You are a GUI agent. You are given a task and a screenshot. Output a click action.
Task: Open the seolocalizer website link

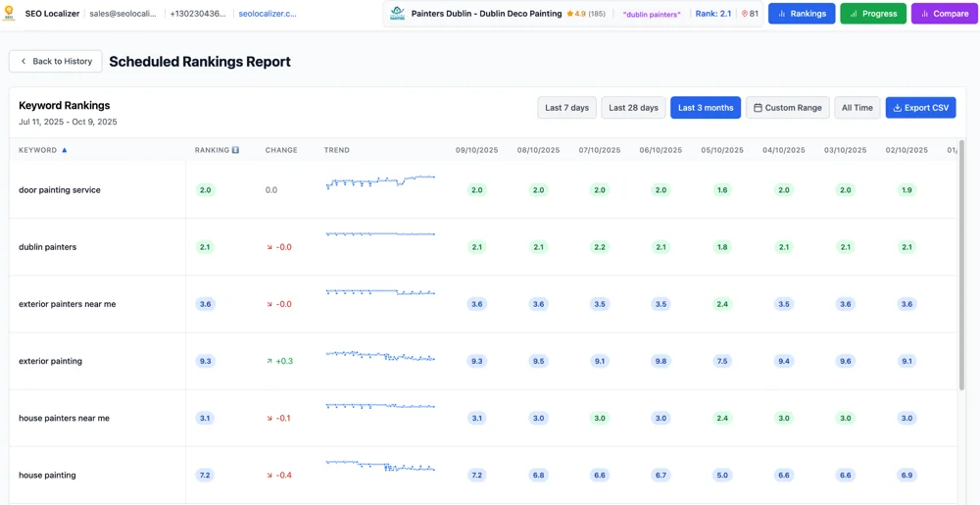(268, 14)
